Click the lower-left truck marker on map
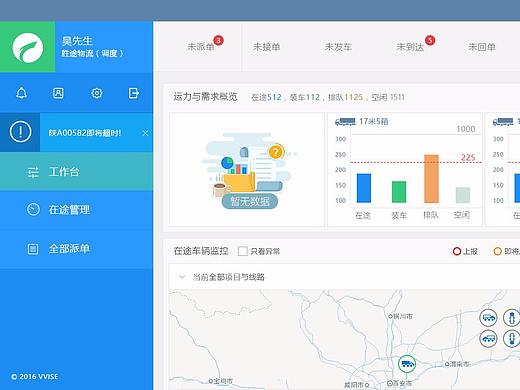Image resolution: width=520 pixels, height=390 pixels. click(x=488, y=339)
